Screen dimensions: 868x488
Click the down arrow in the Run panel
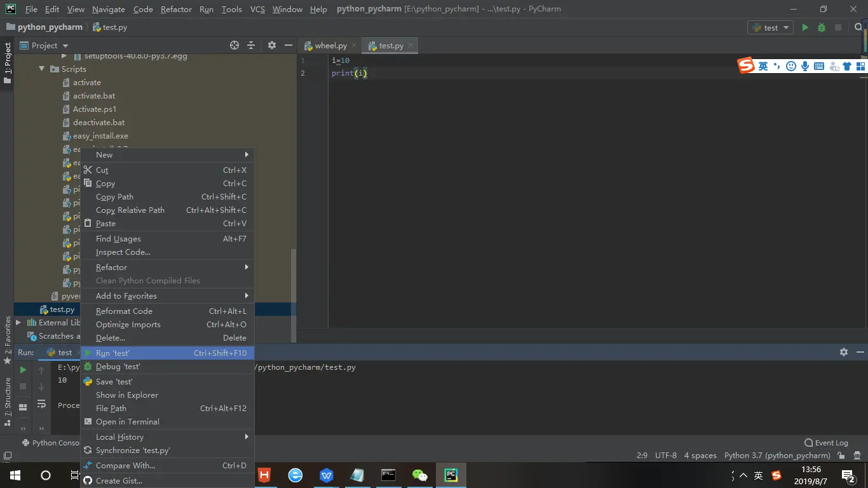[x=41, y=386]
